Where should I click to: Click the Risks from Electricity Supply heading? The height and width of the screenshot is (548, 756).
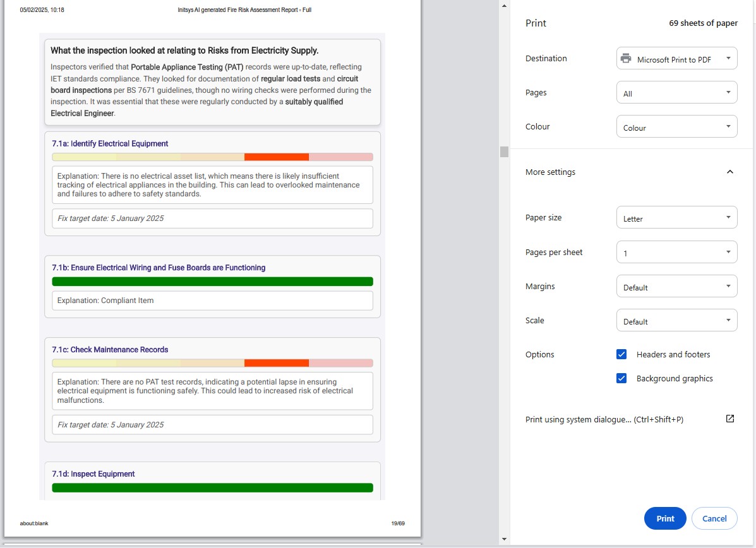click(x=184, y=51)
